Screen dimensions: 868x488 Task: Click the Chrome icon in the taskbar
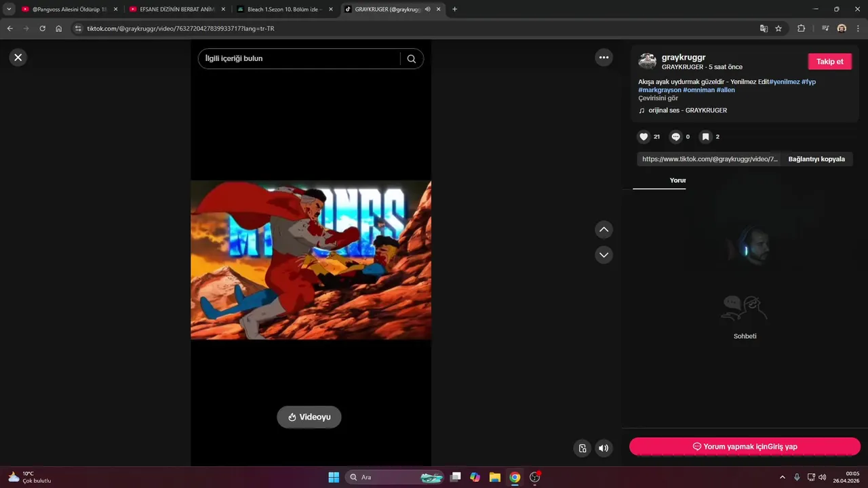pos(515,477)
